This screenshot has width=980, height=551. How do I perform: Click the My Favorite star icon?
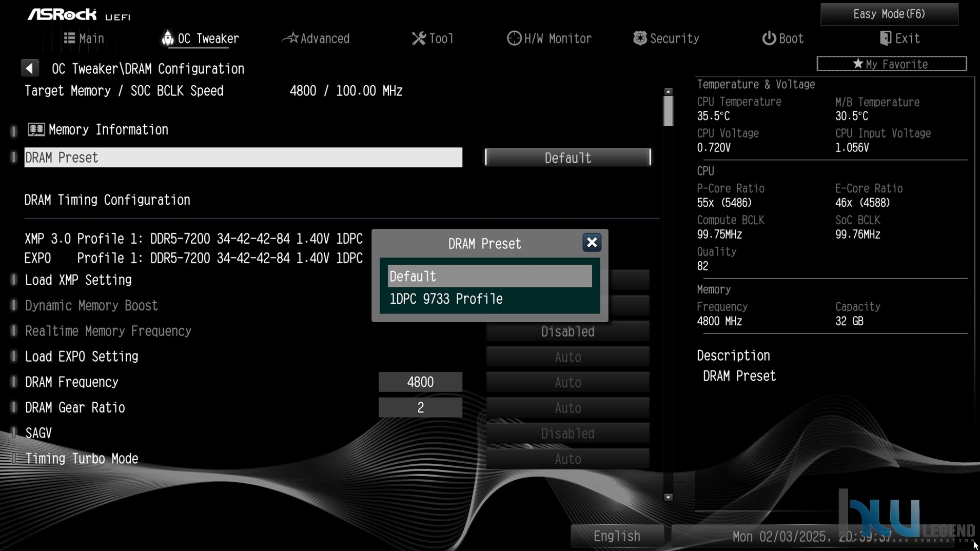coord(857,64)
